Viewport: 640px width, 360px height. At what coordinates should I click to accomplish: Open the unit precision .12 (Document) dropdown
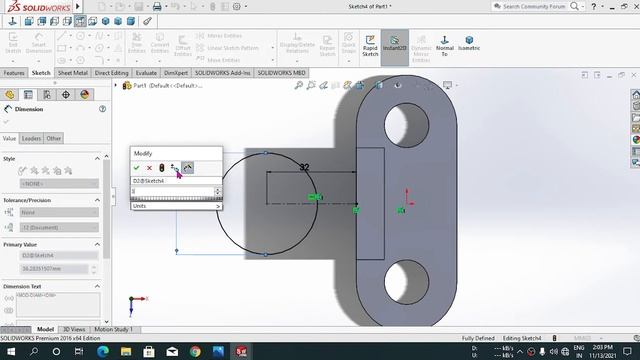(59, 227)
